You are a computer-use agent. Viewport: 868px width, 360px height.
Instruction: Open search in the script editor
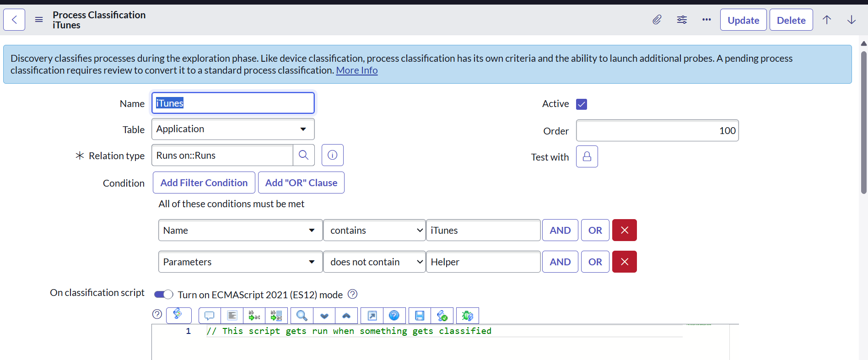[x=302, y=316]
